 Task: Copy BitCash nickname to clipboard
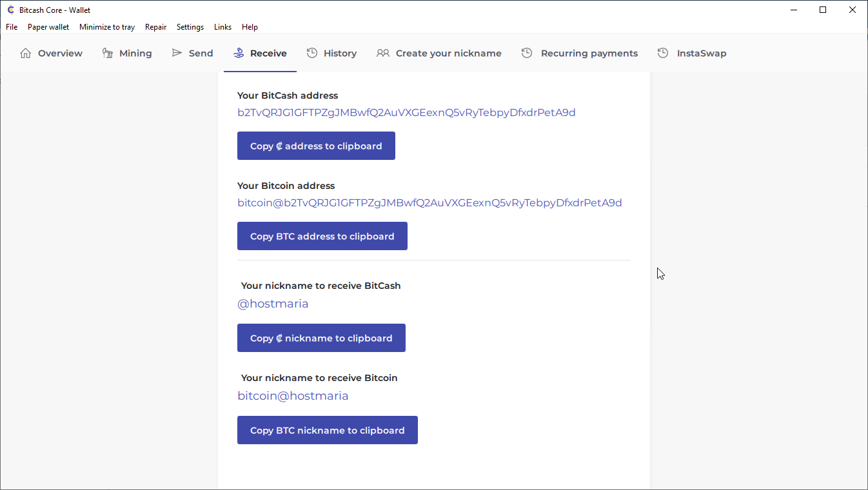click(x=321, y=338)
